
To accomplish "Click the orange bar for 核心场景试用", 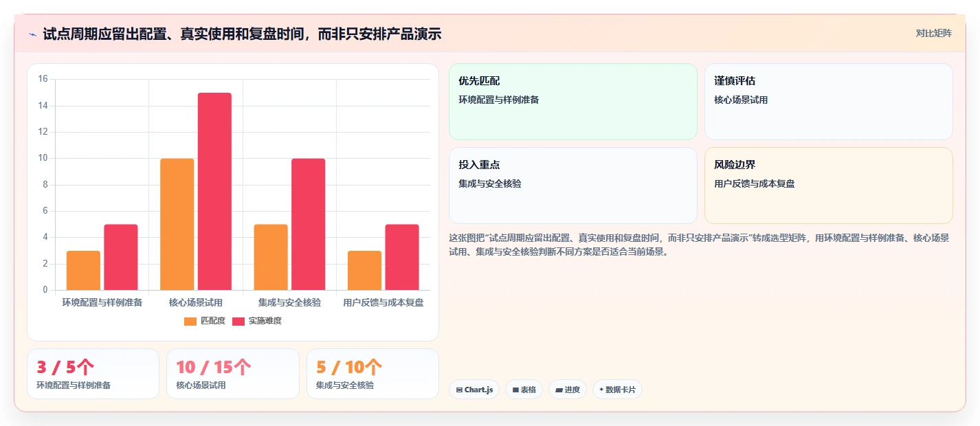I will (177, 225).
